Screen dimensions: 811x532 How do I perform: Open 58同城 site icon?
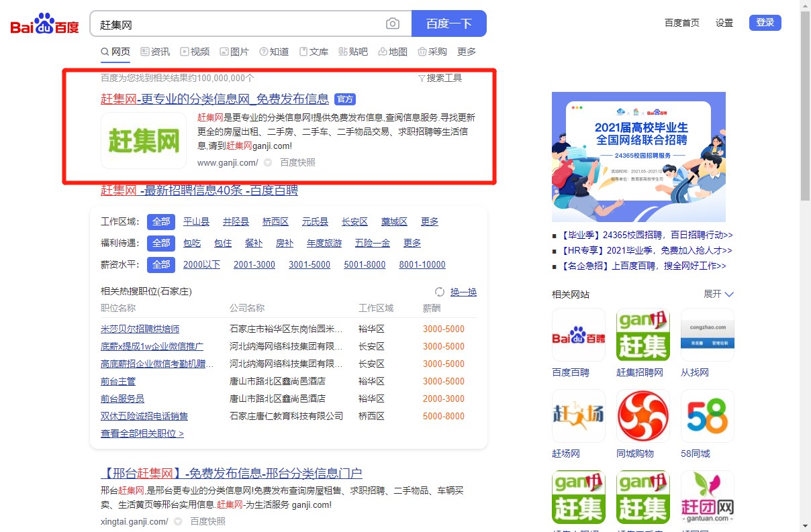pos(708,417)
